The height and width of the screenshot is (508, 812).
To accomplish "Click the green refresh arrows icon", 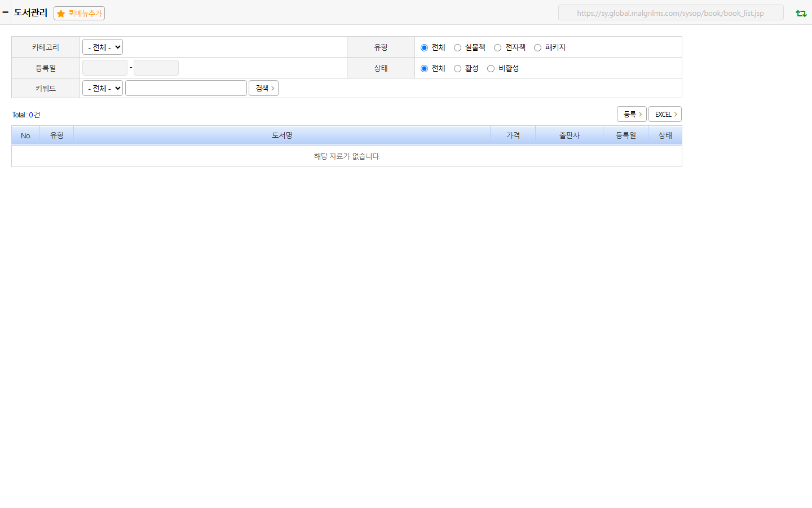I will pyautogui.click(x=801, y=13).
